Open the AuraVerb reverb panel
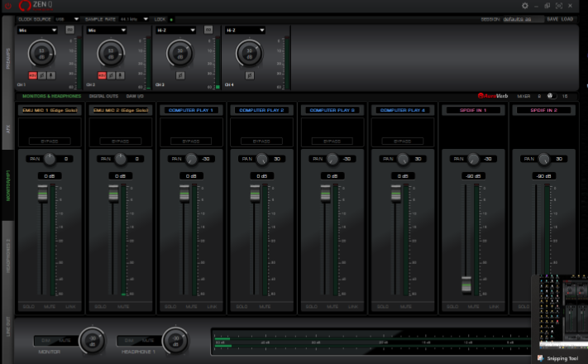Image resolution: width=588 pixels, height=364 pixels. (x=493, y=96)
